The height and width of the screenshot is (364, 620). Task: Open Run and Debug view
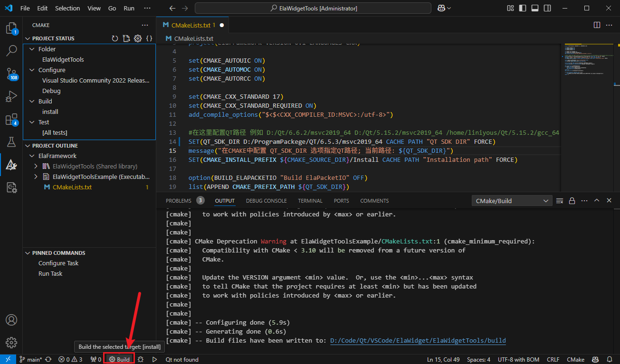tap(11, 96)
